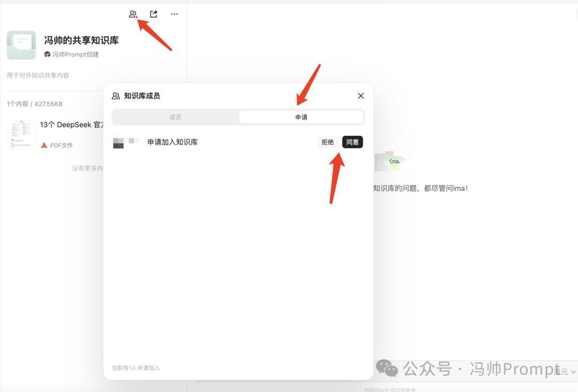578x392 pixels.
Task: Switch to the 成员 tab
Action: (176, 117)
